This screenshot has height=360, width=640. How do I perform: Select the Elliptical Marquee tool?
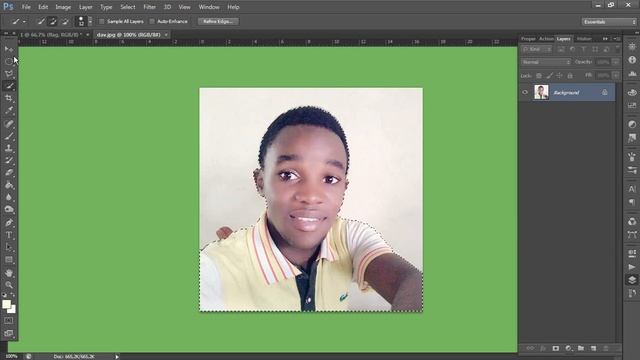(9, 61)
